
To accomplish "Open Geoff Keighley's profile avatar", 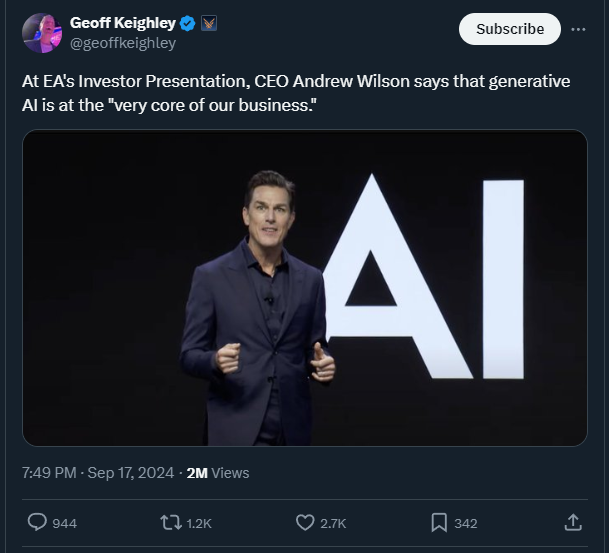I will (x=42, y=33).
